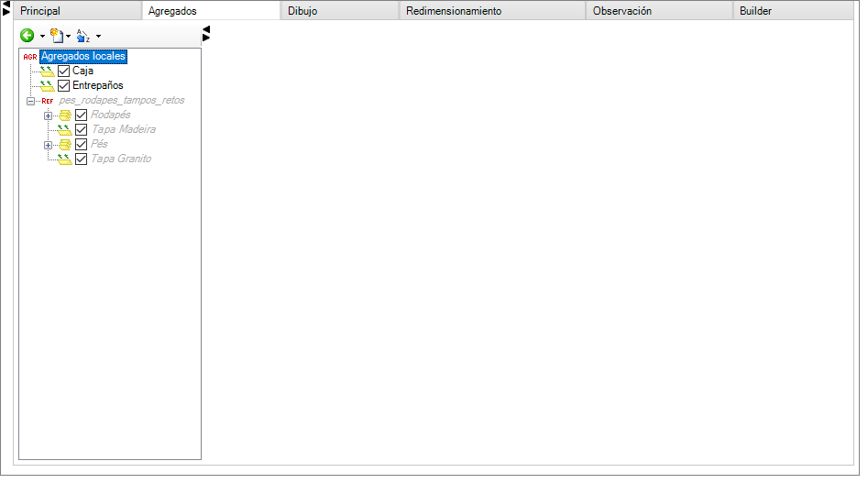The height and width of the screenshot is (494, 868).
Task: Select Agregados locales tree root
Action: point(83,56)
